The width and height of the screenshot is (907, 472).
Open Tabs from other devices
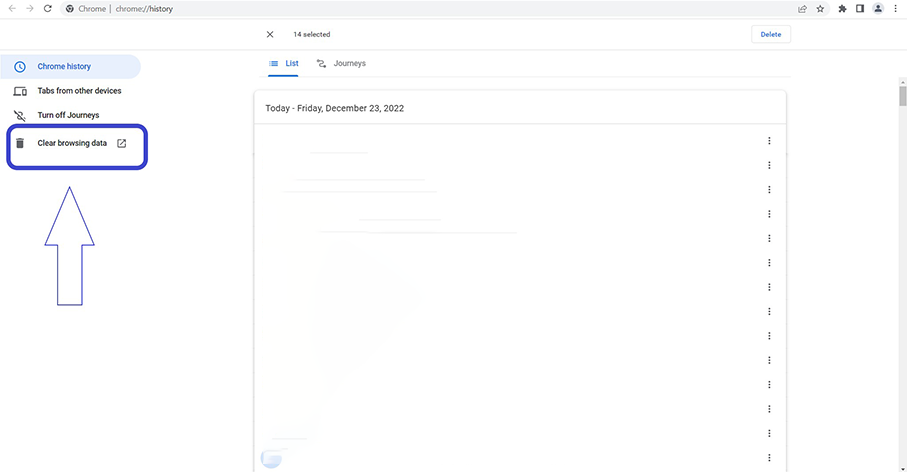[79, 91]
